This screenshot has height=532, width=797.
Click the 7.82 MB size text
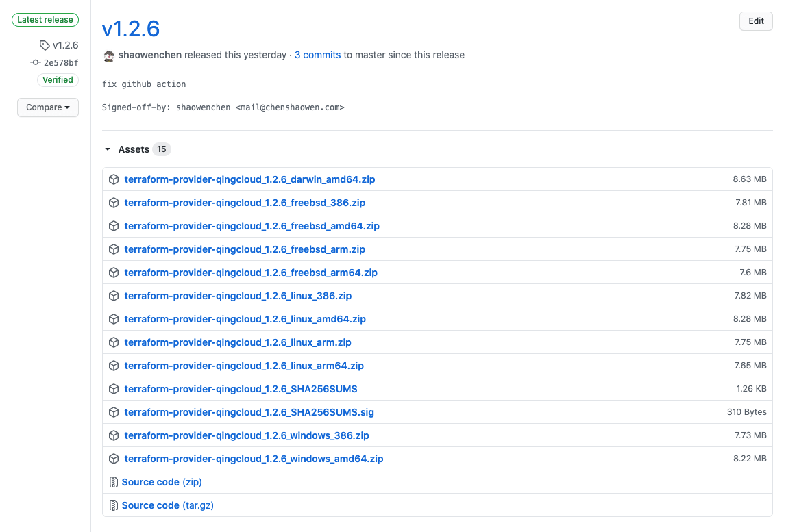point(750,296)
